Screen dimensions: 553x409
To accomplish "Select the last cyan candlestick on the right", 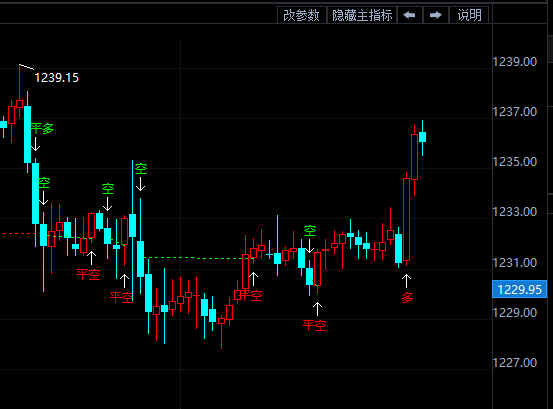I will pyautogui.click(x=423, y=137).
